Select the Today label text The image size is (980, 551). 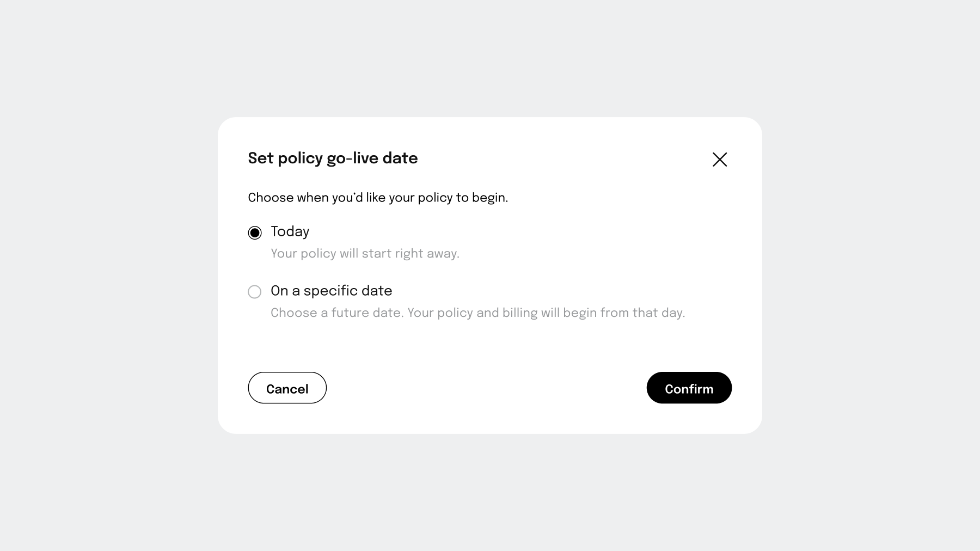[289, 232]
